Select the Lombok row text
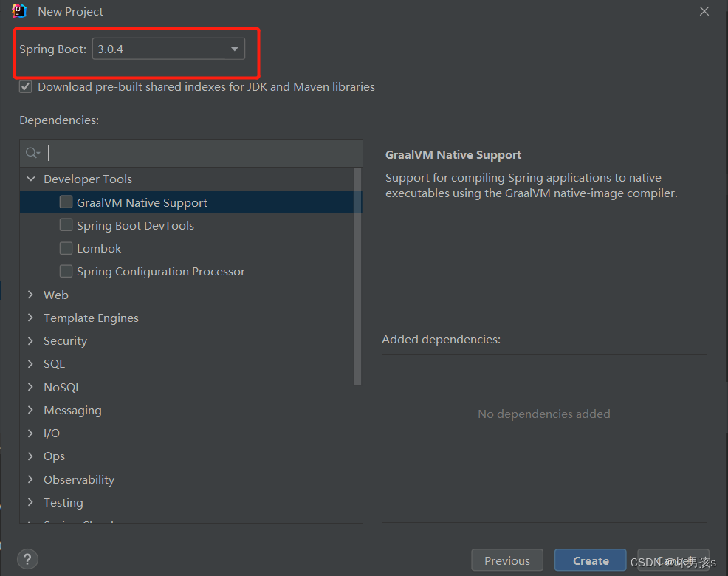Screen dimensions: 728x576 click(99, 249)
